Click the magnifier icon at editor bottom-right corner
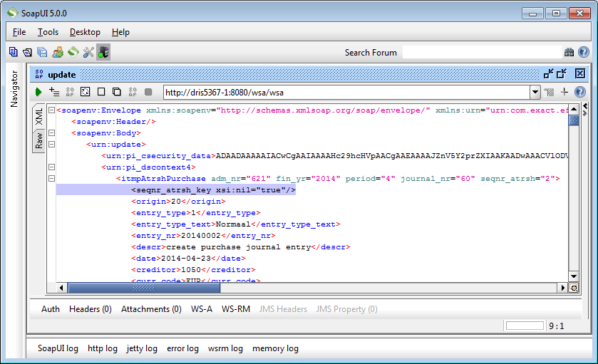Viewport: 598px width, 364px height. coord(574,288)
